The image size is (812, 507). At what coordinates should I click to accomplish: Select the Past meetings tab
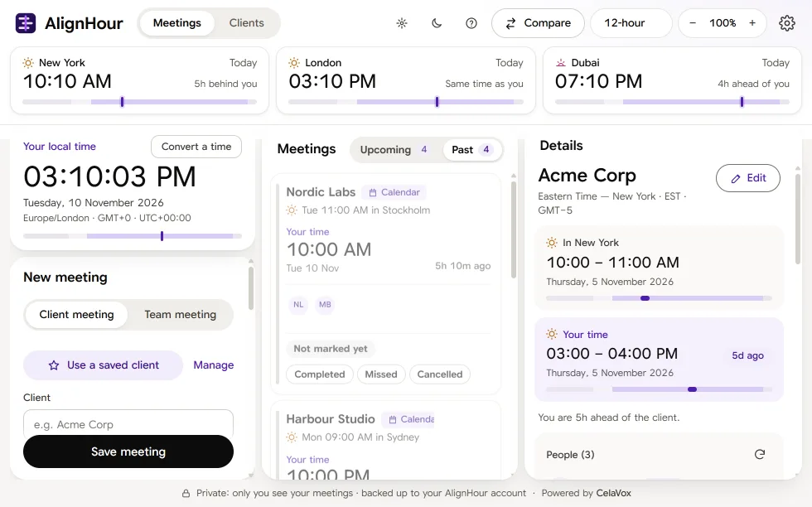point(471,150)
